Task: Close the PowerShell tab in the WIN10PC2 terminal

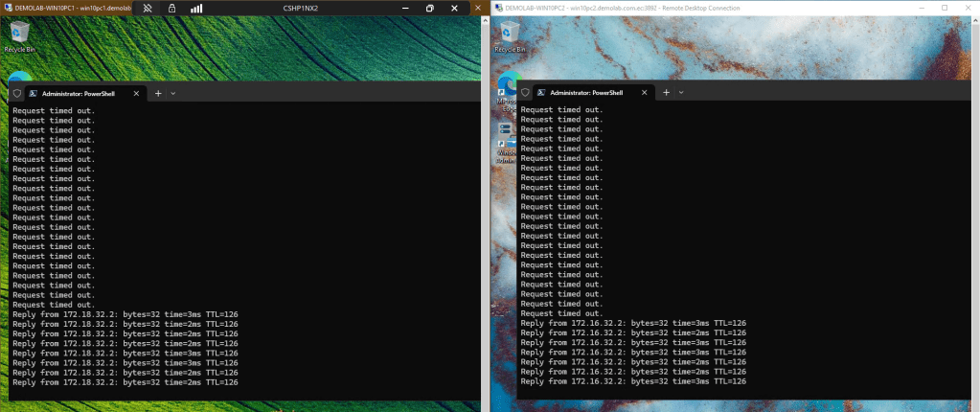Action: (x=645, y=93)
